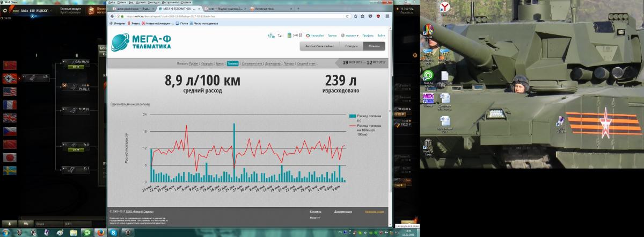The height and width of the screenshot is (237, 644).
Task: Open the Группы link
Action: coord(332,35)
